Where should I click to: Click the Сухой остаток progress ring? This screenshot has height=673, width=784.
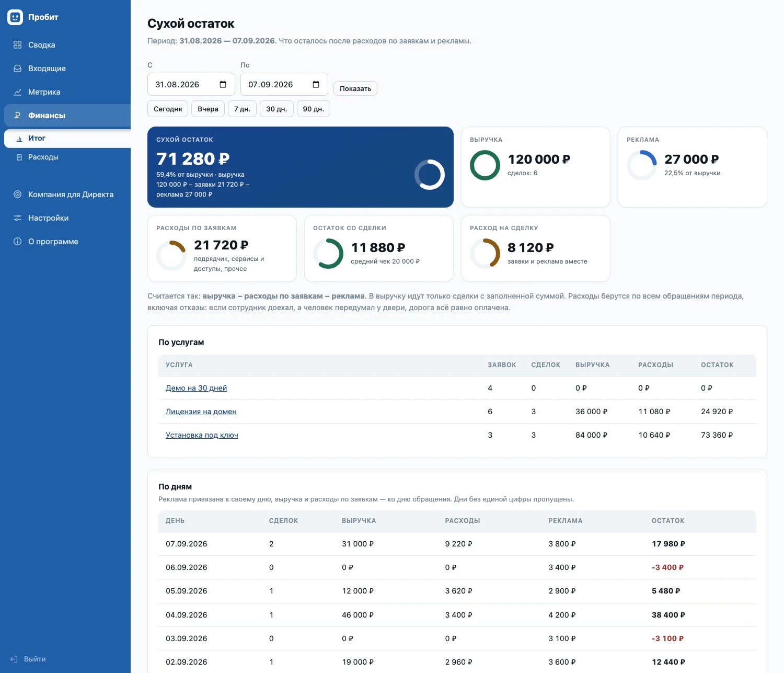[430, 175]
